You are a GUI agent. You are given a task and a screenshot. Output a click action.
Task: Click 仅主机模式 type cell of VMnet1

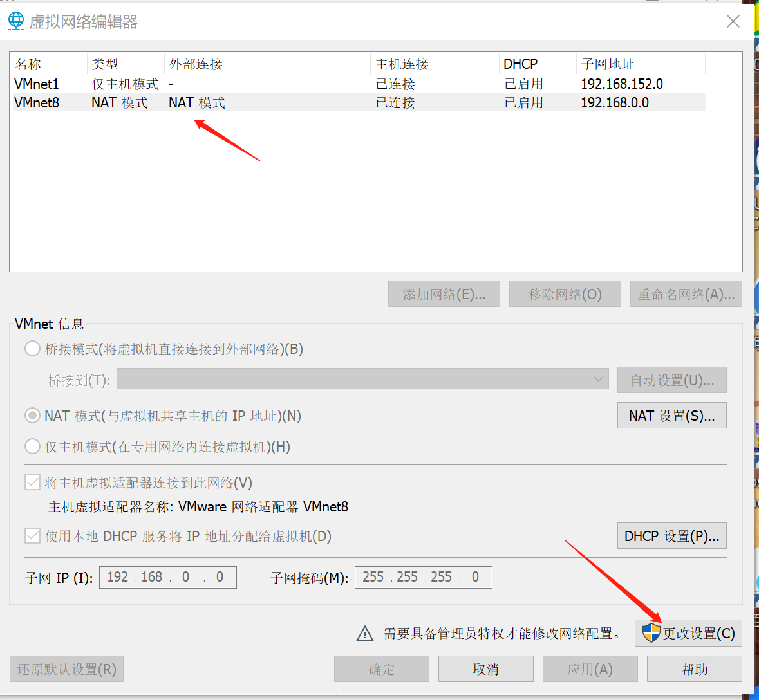click(x=126, y=84)
